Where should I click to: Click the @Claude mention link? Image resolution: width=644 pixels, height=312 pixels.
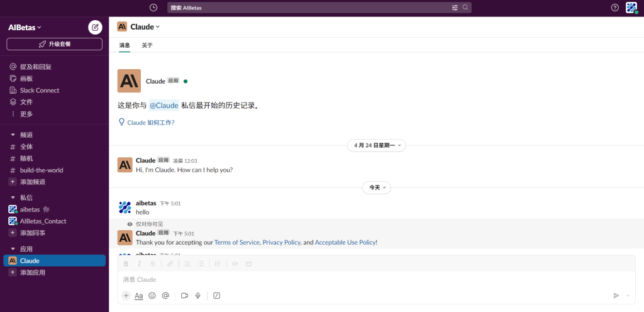(164, 106)
